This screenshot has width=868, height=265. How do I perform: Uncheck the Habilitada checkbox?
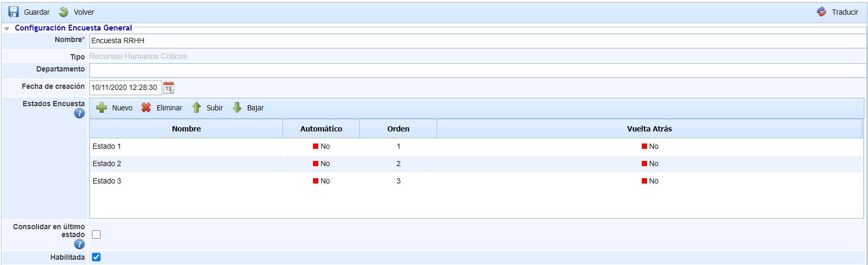(96, 257)
